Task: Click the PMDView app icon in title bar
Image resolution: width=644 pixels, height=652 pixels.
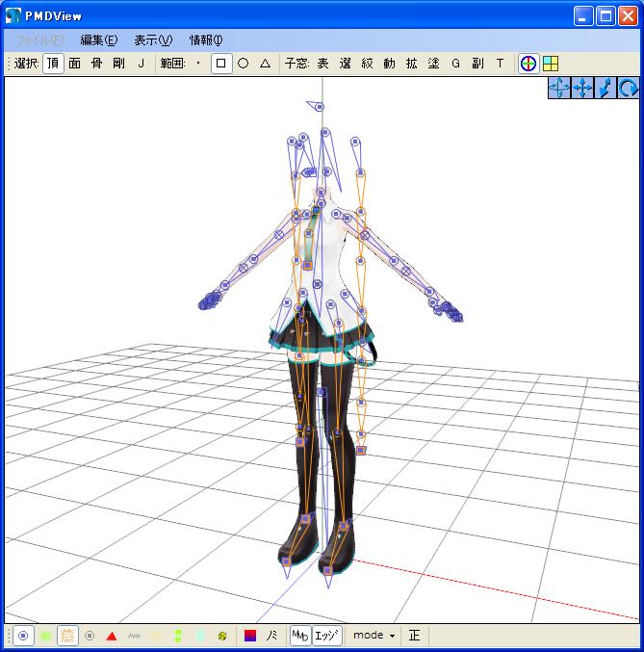Action: (x=13, y=15)
